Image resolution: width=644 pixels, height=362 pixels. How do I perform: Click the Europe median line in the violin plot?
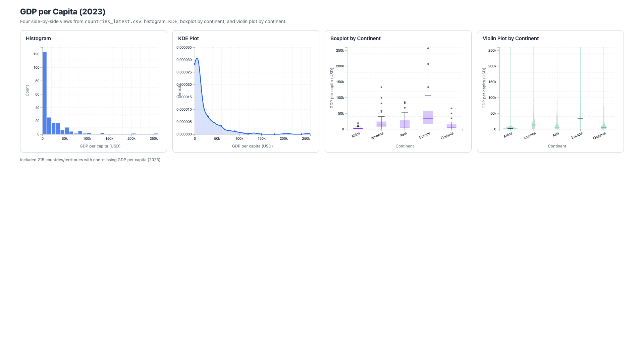pyautogui.click(x=580, y=119)
